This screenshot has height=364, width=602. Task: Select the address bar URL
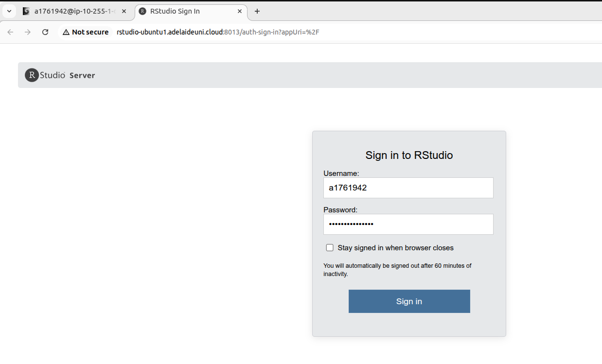tap(218, 32)
